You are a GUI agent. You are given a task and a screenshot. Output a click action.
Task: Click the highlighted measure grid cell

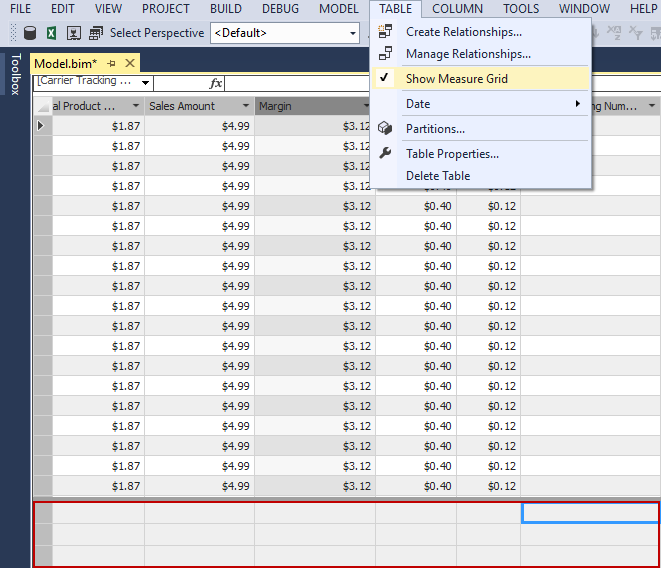590,512
